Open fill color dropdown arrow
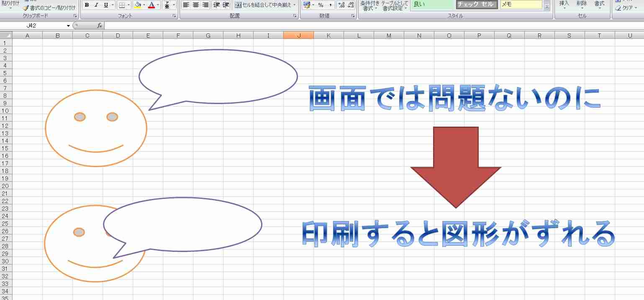Image resolution: width=644 pixels, height=300 pixels. (x=144, y=5)
